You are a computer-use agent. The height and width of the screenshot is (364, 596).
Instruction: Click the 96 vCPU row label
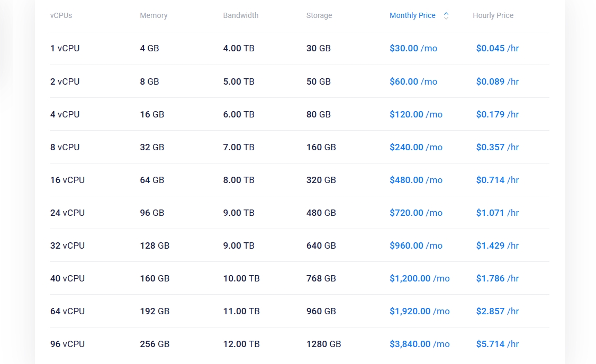click(x=67, y=344)
